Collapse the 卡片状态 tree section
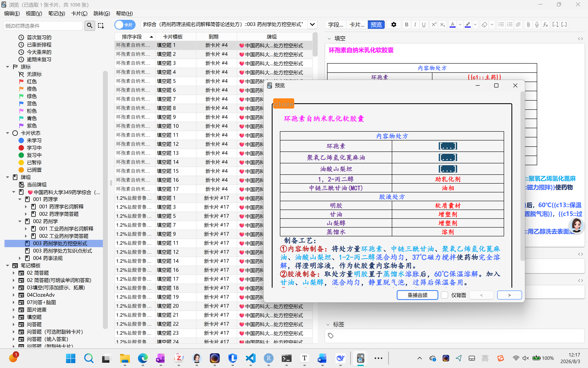This screenshot has height=368, width=588. coord(8,133)
